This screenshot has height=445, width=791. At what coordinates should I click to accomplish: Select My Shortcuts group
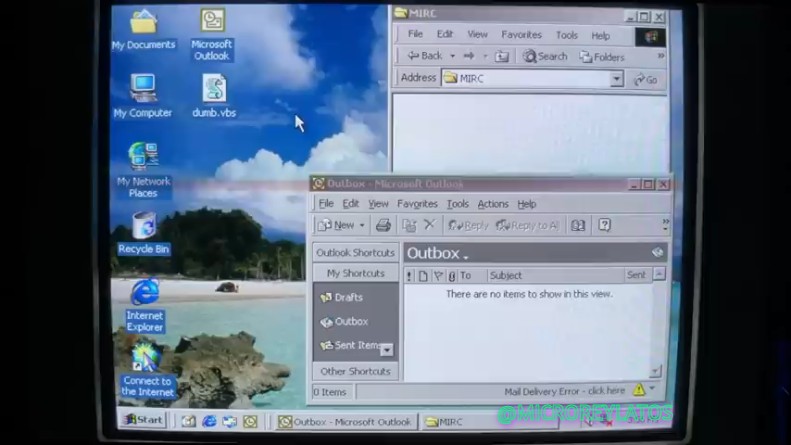355,273
